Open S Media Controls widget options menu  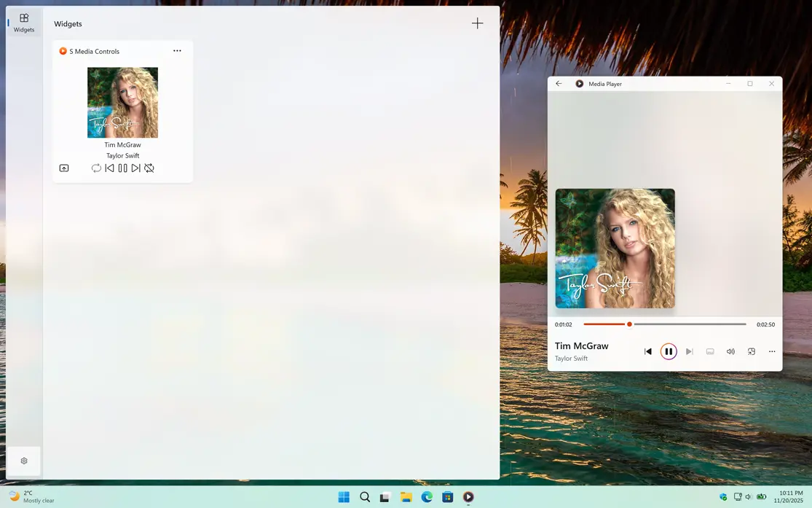coord(177,51)
